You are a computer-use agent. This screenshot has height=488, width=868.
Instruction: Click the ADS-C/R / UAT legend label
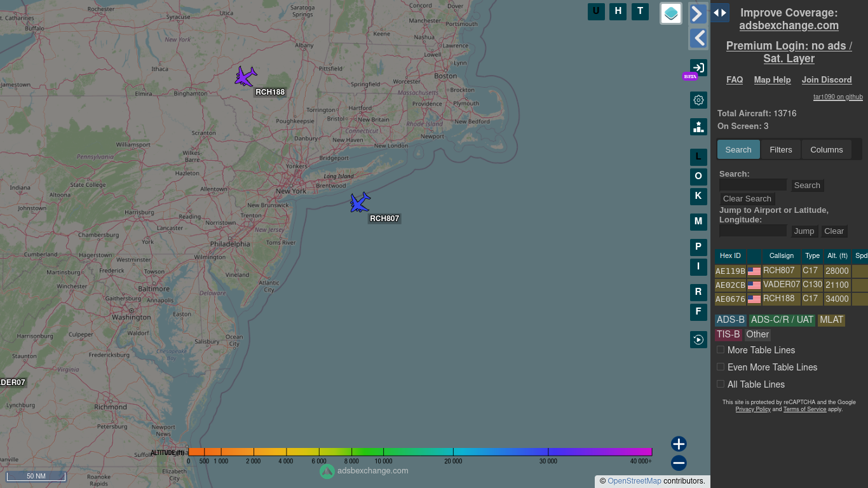point(782,320)
